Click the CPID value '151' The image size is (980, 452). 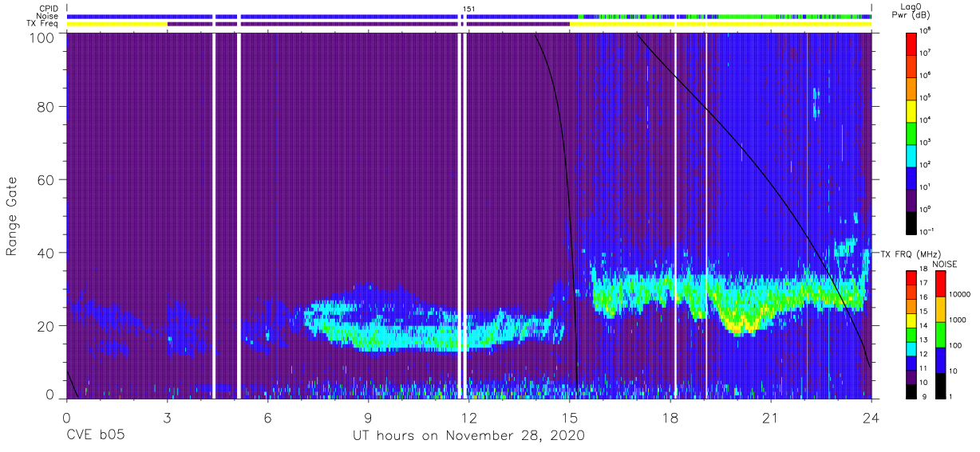[x=469, y=8]
